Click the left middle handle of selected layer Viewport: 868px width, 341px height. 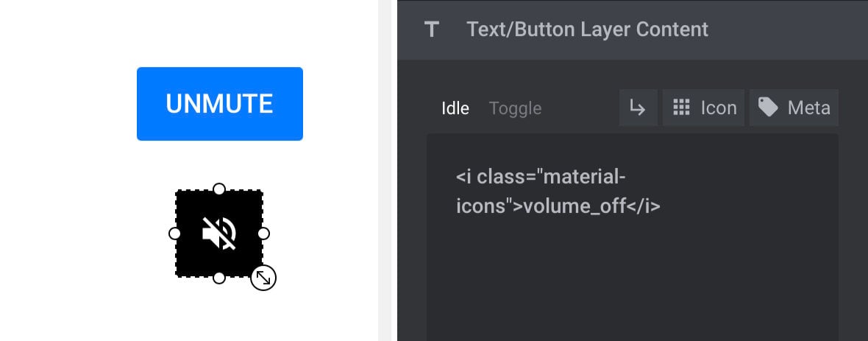click(174, 233)
